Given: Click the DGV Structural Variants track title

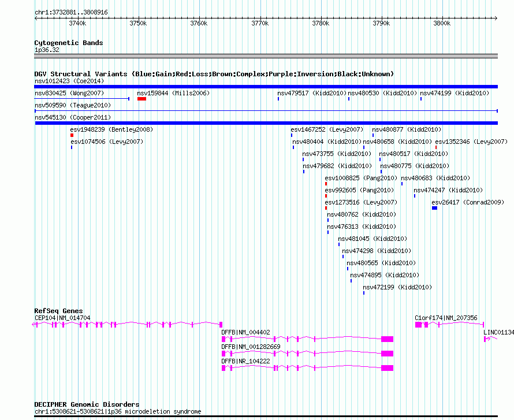Looking at the screenshot, I should click(x=214, y=74).
